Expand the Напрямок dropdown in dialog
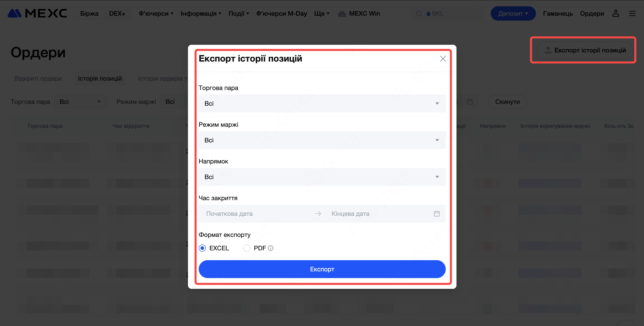 (x=322, y=177)
